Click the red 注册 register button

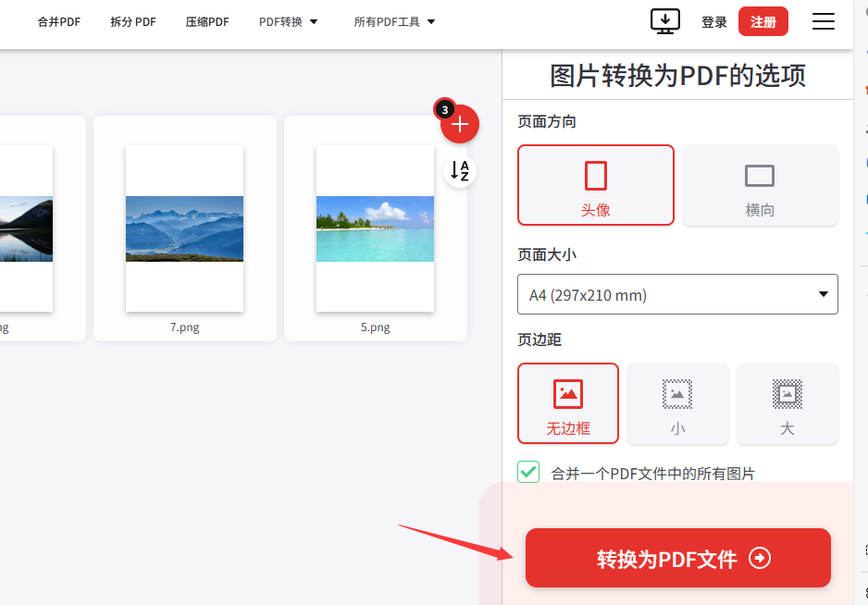[x=763, y=21]
